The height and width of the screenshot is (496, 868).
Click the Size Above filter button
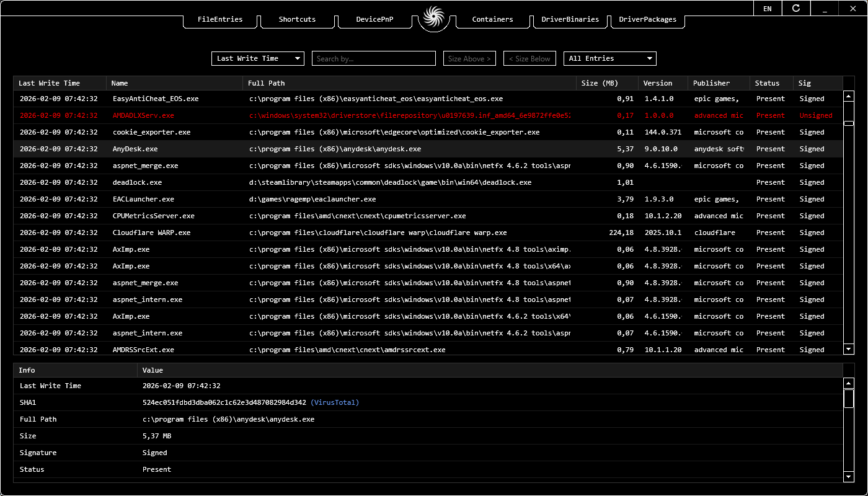pos(469,58)
